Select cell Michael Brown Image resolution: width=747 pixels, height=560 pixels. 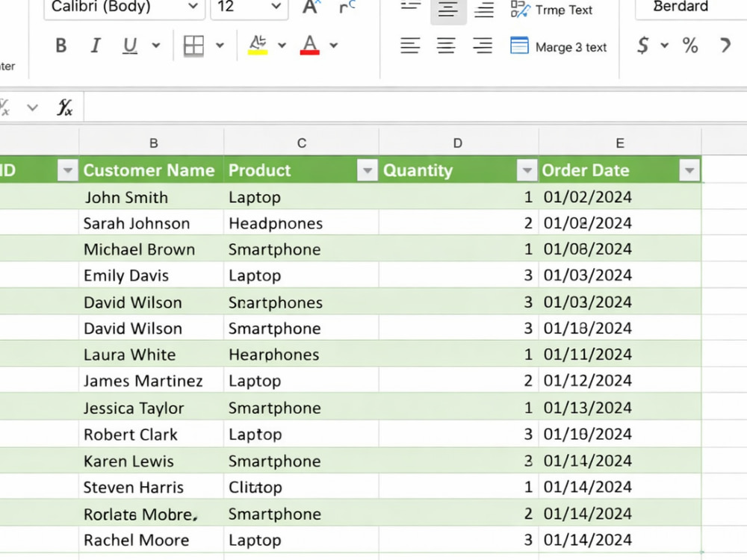pyautogui.click(x=152, y=249)
